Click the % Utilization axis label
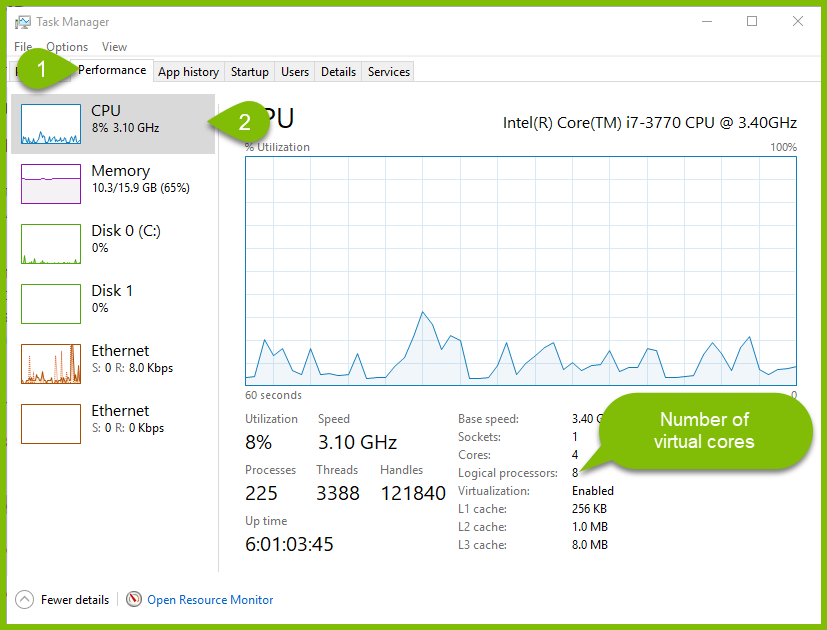827x630 pixels. point(277,147)
